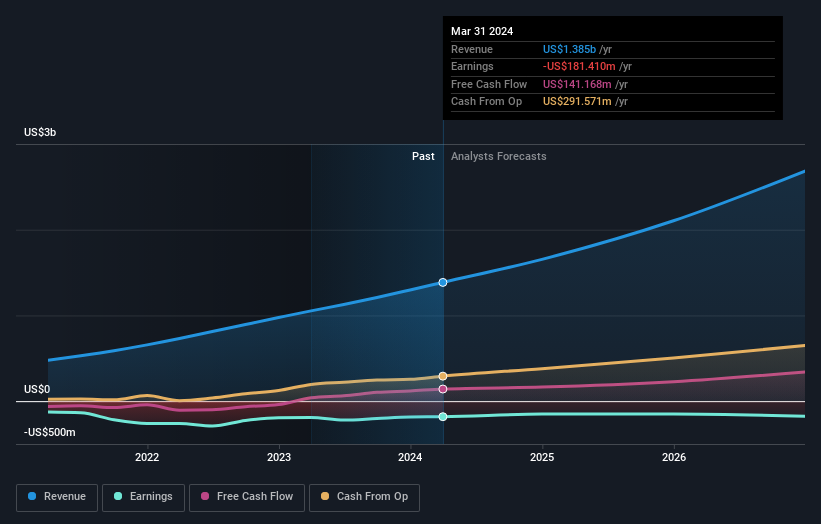Click the teal Earnings data point marker
Screen dimensions: 821x524
(x=443, y=417)
